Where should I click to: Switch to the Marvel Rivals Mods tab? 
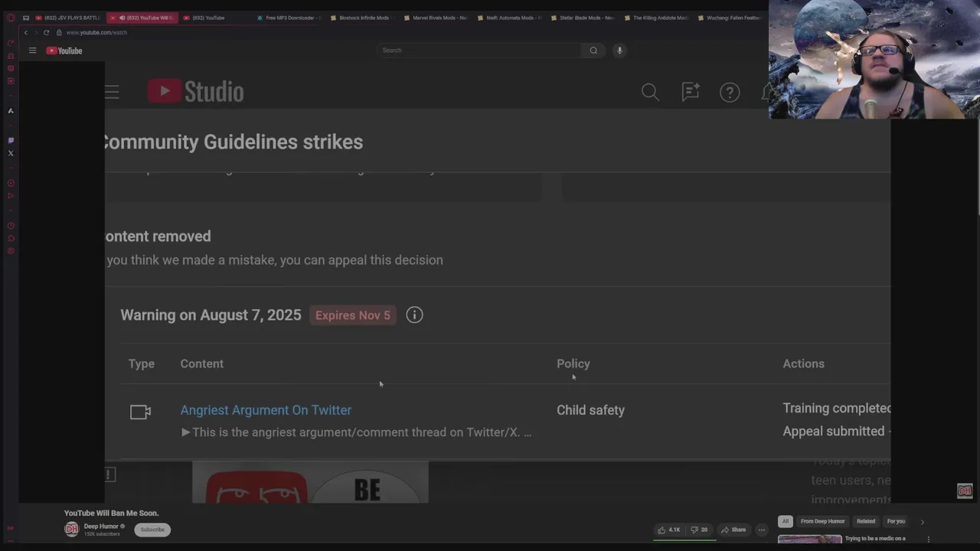point(436,18)
